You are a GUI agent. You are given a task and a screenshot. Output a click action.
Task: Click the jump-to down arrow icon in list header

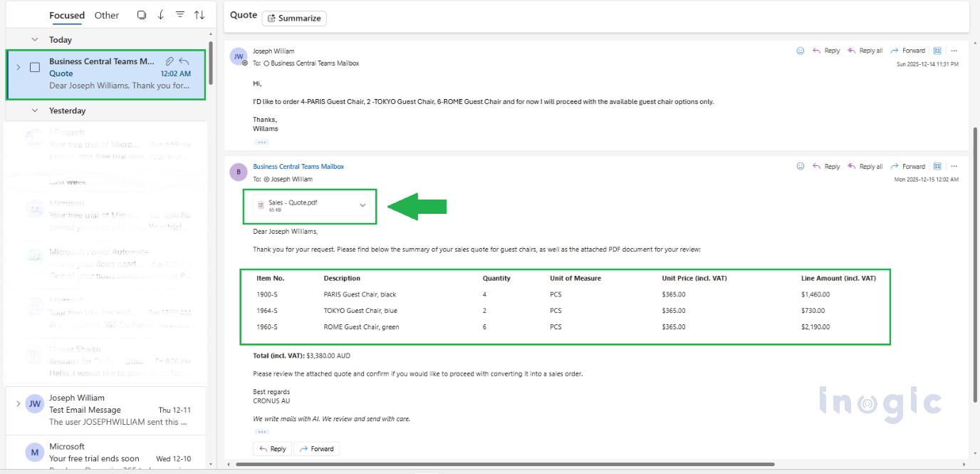point(161,15)
